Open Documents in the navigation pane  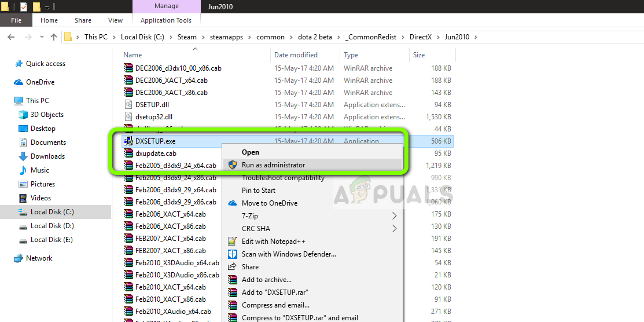pos(48,142)
